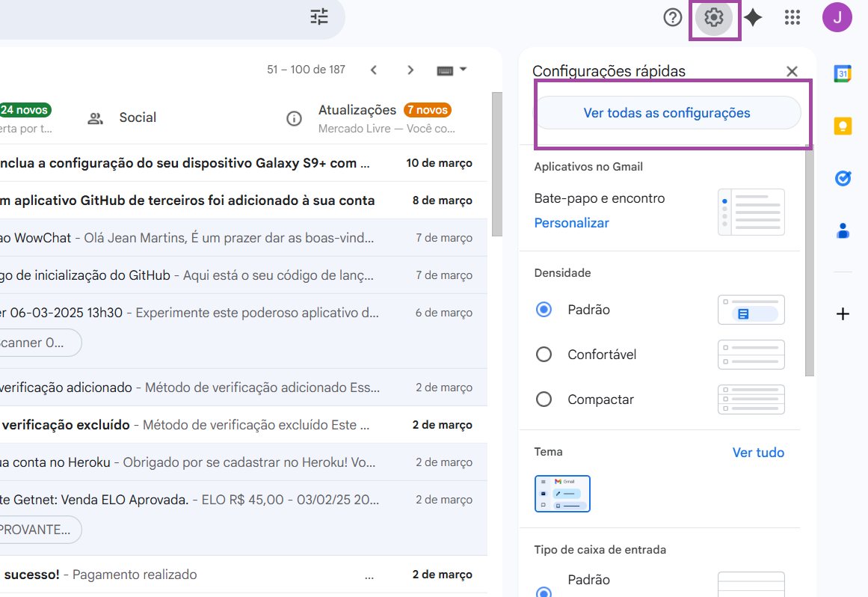
Task: Open Gemini sparkle icon
Action: pos(753,17)
